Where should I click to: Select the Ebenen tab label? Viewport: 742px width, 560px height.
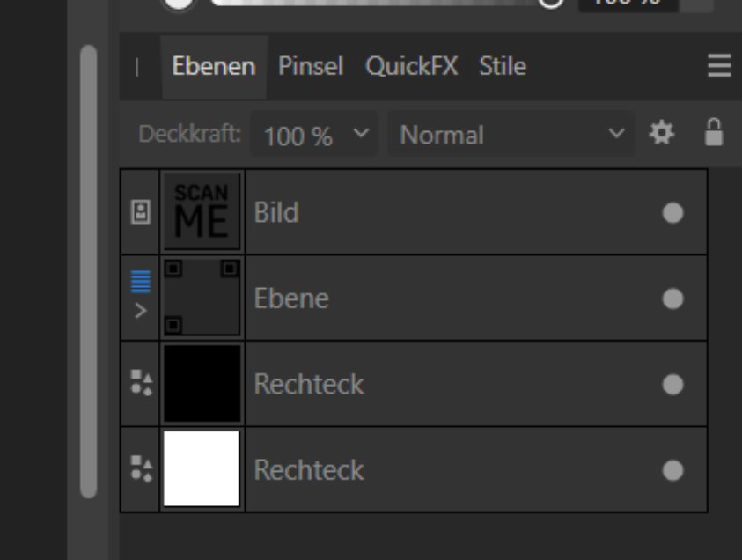tap(213, 66)
